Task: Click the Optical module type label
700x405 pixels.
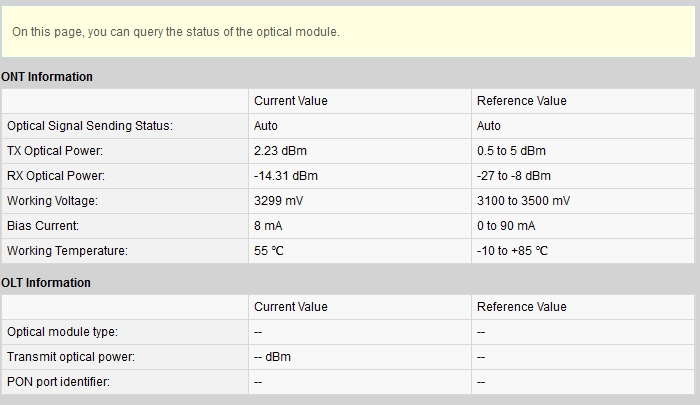Action: 62,332
